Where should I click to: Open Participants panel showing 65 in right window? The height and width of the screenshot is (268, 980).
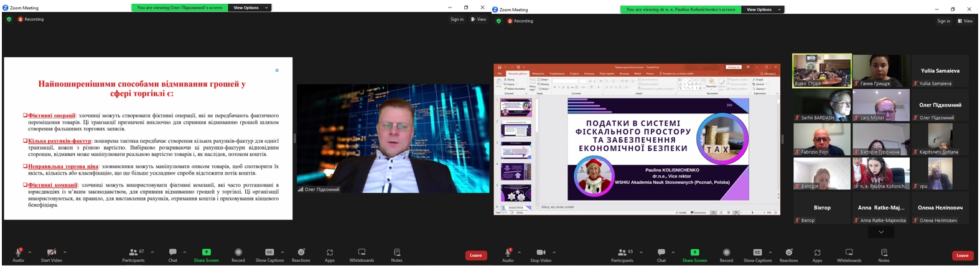622,255
